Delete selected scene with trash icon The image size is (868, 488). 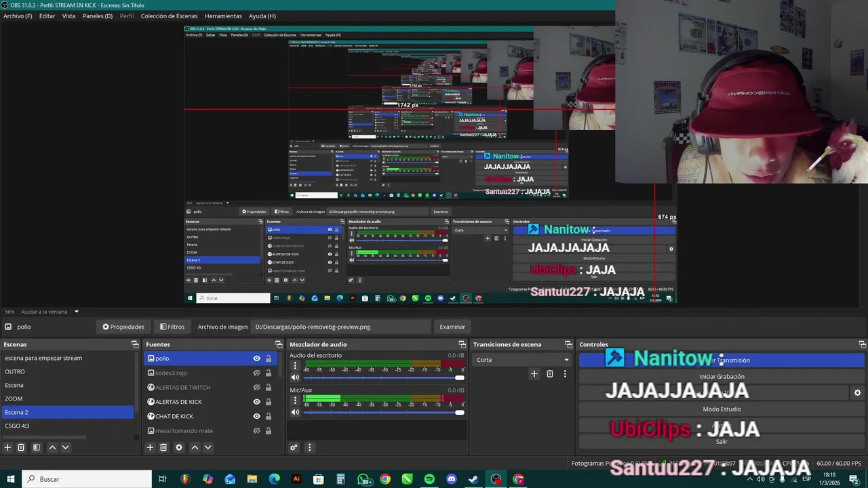click(21, 447)
